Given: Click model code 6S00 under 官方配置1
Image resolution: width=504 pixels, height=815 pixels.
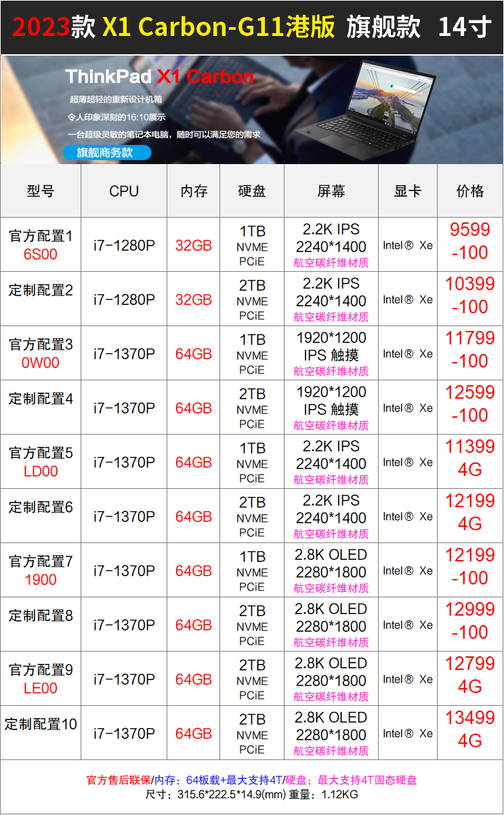Looking at the screenshot, I should (x=41, y=254).
